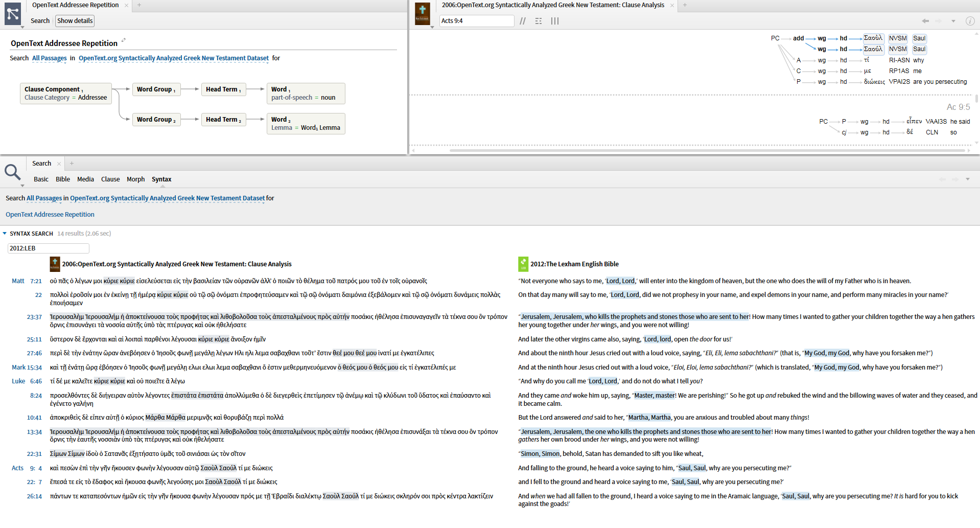Select the OpenText Addressee Repetition tab

(x=76, y=5)
